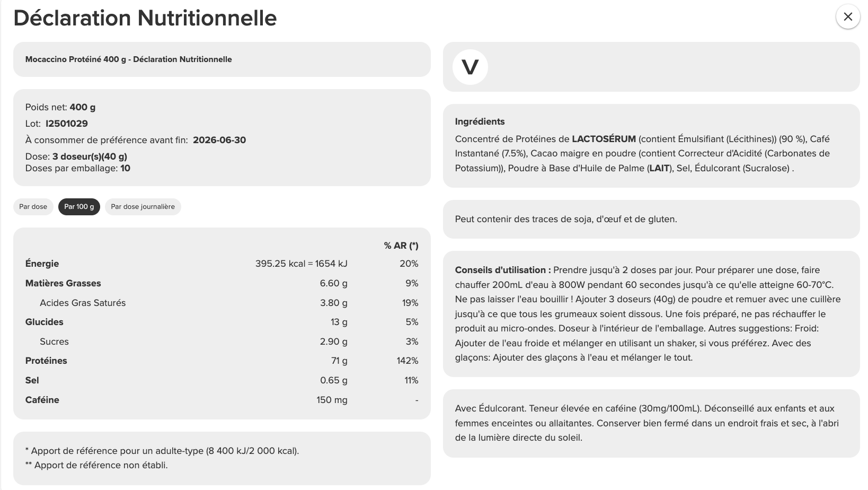Close the nutritional declaration dialog

click(847, 17)
